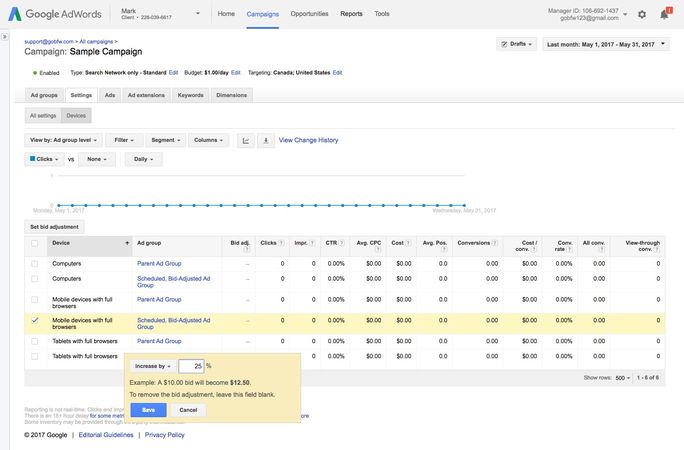Go to the Home menu
Screen dimensions: 684x450
[226, 14]
